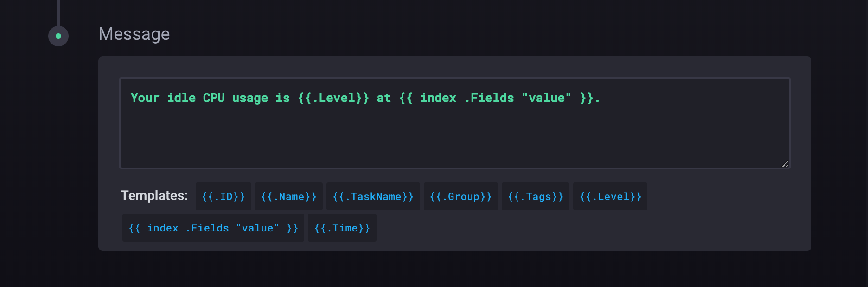Place cursor on "Your" at message start
The image size is (868, 287).
pyautogui.click(x=145, y=98)
